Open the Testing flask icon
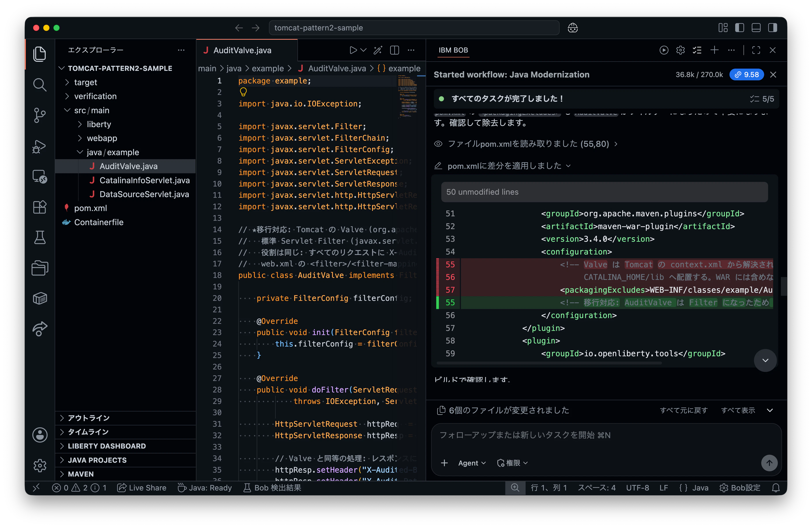Image resolution: width=812 pixels, height=528 pixels. point(39,238)
